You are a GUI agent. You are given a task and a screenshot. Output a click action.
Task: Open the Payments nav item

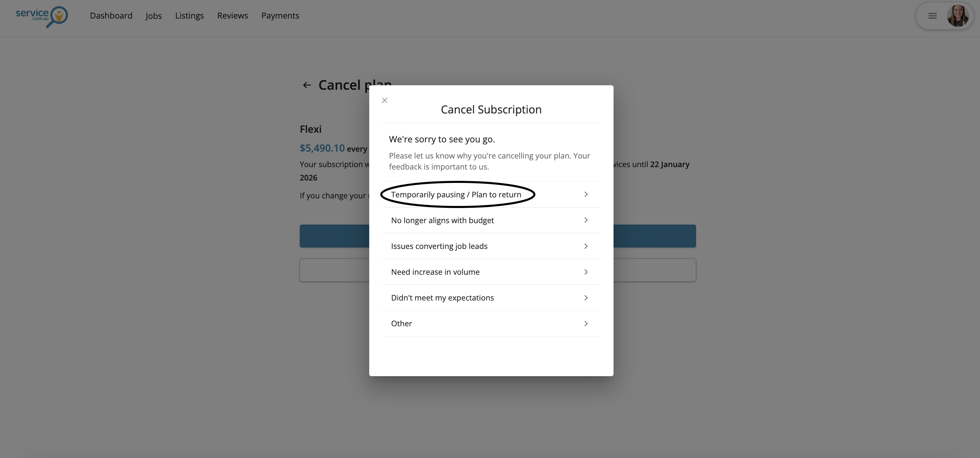pos(280,16)
